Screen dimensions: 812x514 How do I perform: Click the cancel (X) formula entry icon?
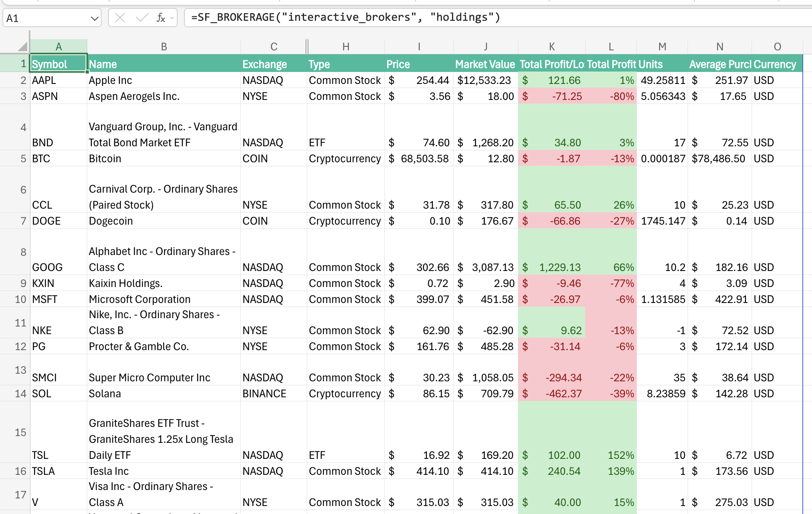point(120,18)
